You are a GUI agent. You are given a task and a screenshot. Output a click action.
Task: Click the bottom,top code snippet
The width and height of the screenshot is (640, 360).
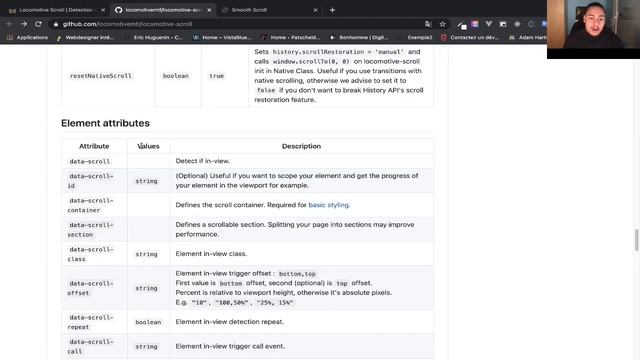pyautogui.click(x=297, y=274)
